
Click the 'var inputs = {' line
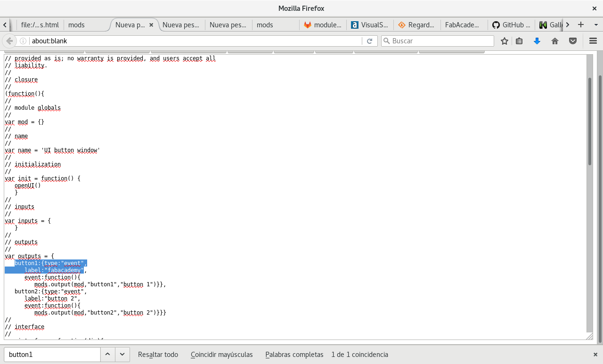pos(28,221)
